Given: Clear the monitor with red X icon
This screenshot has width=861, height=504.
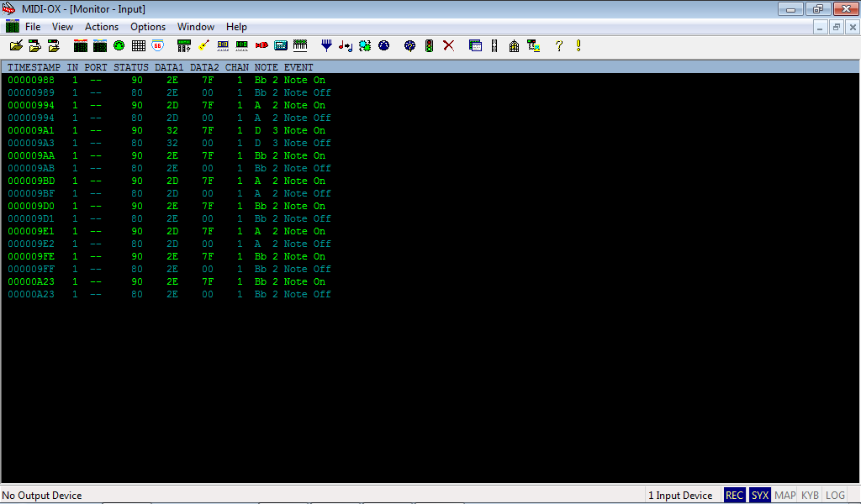Looking at the screenshot, I should pos(449,46).
